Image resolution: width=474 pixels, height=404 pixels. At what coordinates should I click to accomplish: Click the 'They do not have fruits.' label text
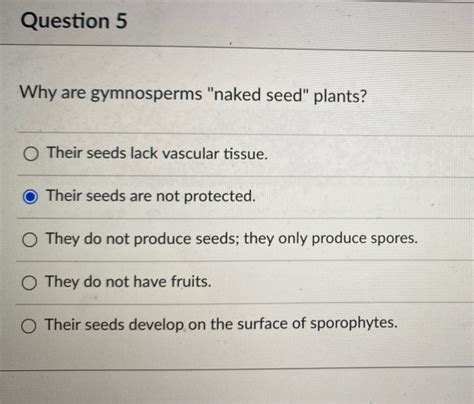tap(128, 281)
